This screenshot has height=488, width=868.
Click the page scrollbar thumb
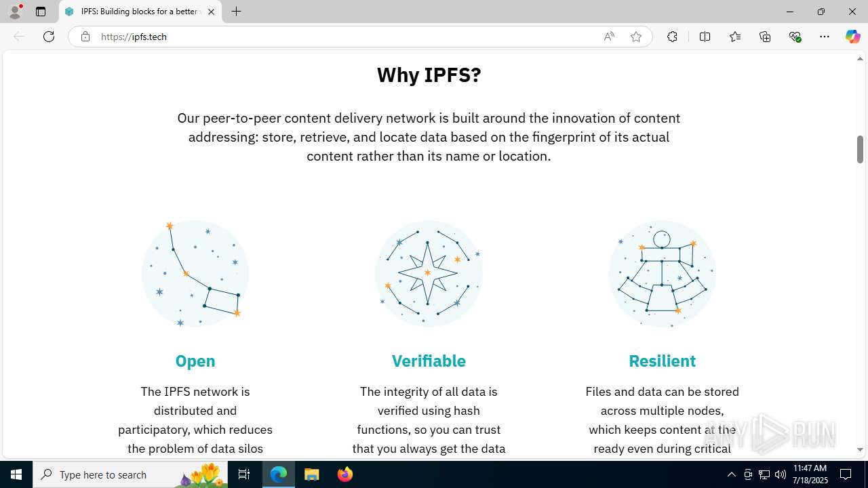coord(860,149)
